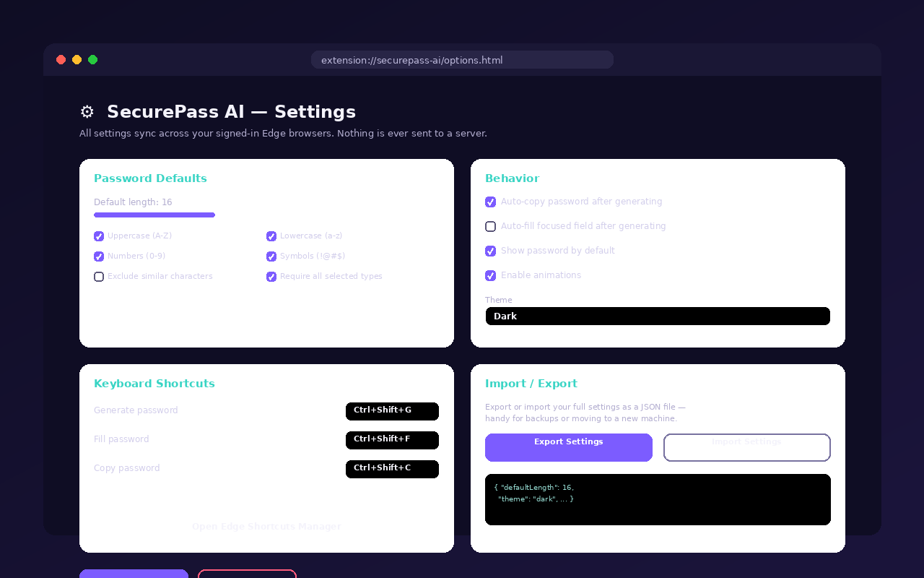This screenshot has height=578, width=924.
Task: Click the "Import / Export" heading
Action: pos(531,384)
